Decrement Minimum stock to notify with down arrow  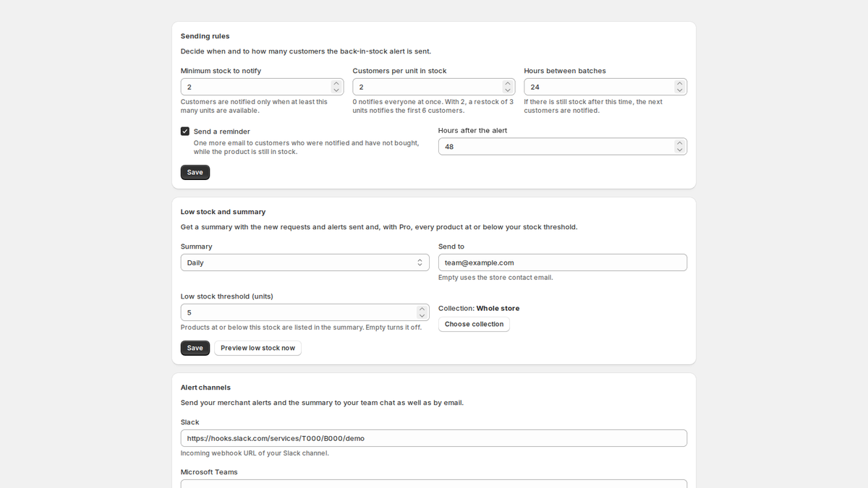pos(336,90)
